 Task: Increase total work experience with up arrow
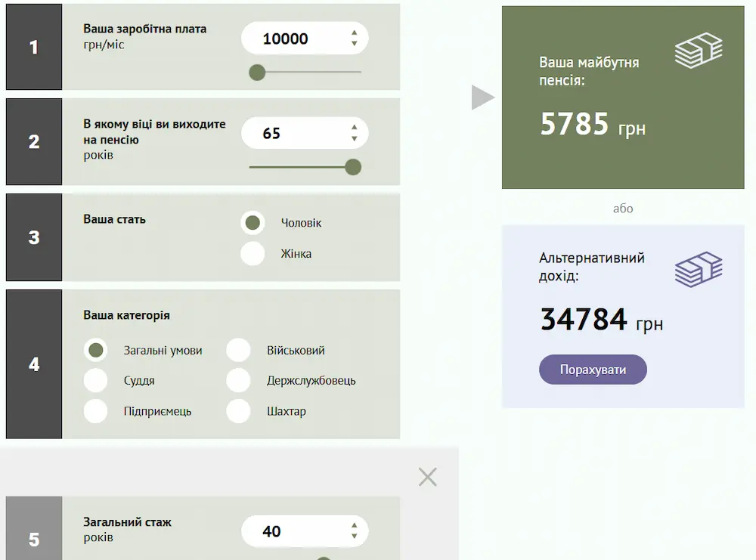[354, 526]
